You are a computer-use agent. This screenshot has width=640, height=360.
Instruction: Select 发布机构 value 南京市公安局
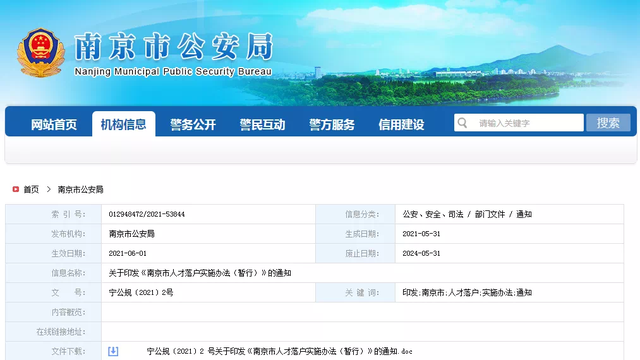131,234
